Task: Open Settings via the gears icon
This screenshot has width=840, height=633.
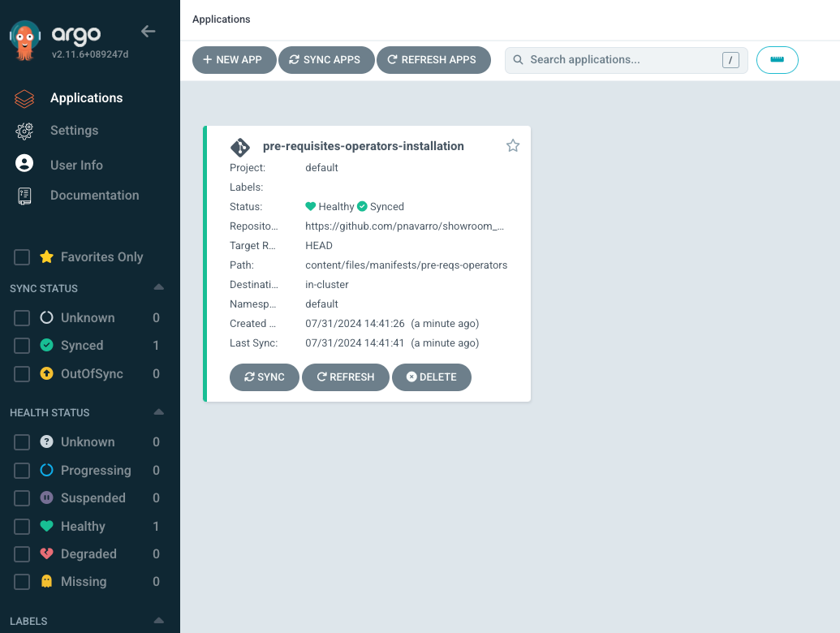Action: tap(24, 131)
